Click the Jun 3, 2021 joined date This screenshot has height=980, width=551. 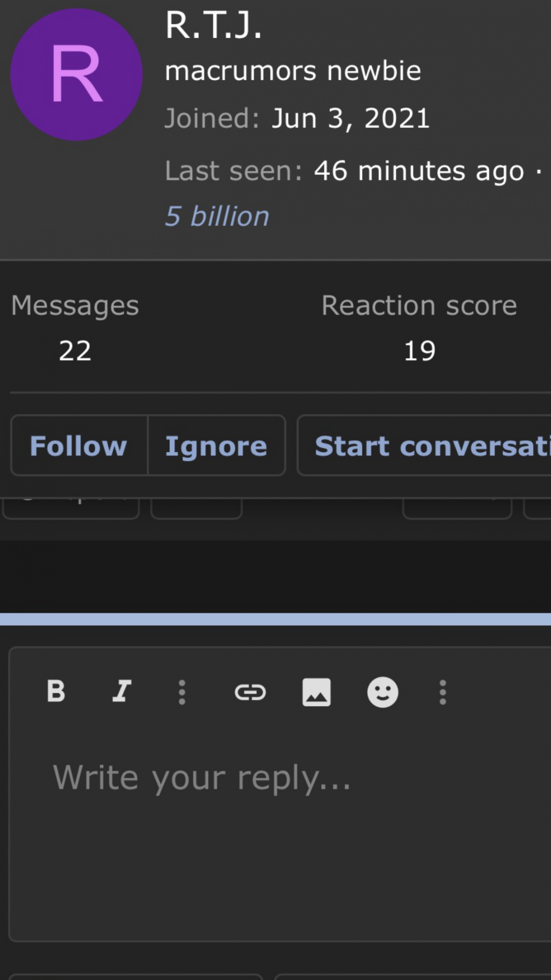351,119
